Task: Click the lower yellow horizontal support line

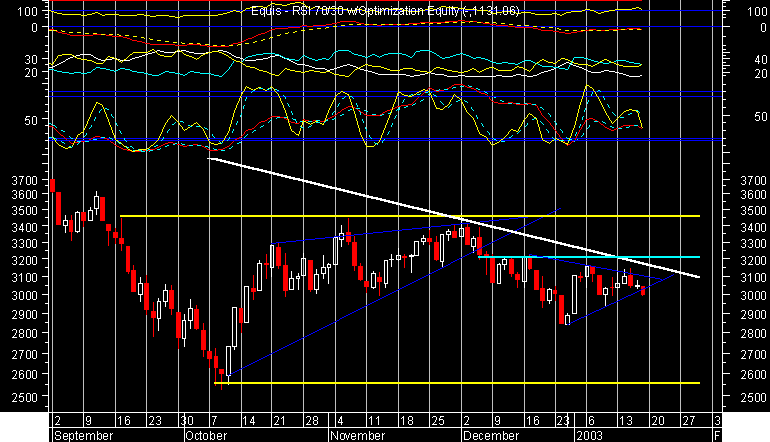Action: (x=457, y=383)
